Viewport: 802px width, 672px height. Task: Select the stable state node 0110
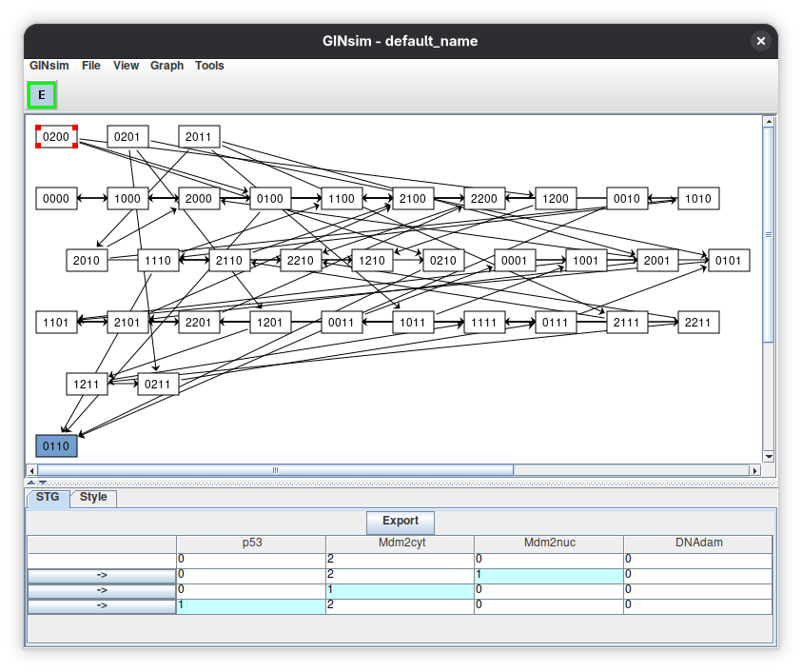[56, 445]
